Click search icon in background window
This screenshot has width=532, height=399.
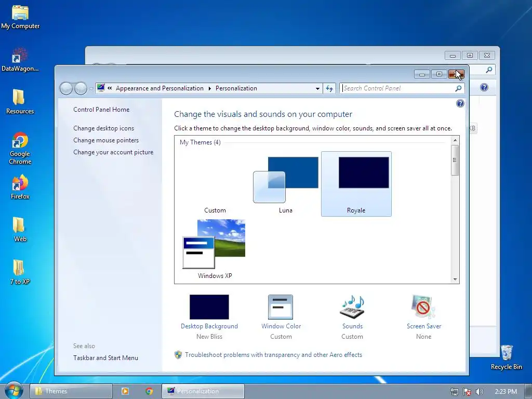489,70
